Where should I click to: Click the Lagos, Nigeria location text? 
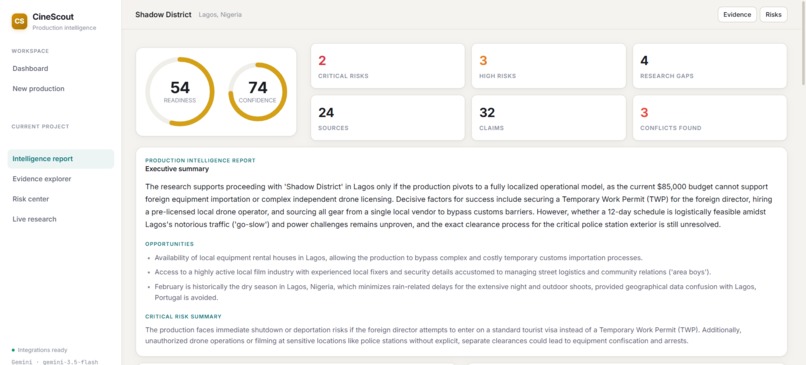[x=220, y=15]
